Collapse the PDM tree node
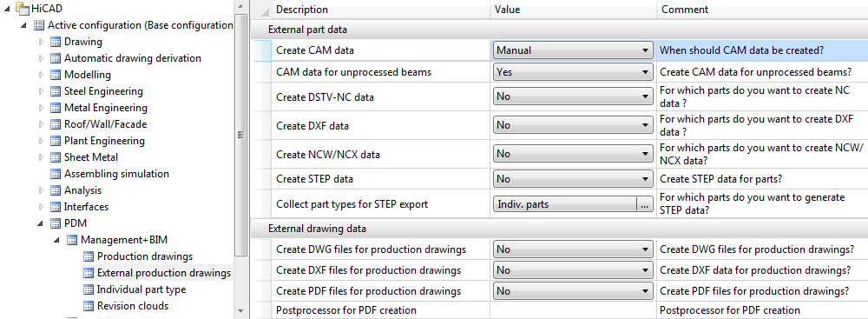Screen dimensions: 868x319 tap(41, 223)
